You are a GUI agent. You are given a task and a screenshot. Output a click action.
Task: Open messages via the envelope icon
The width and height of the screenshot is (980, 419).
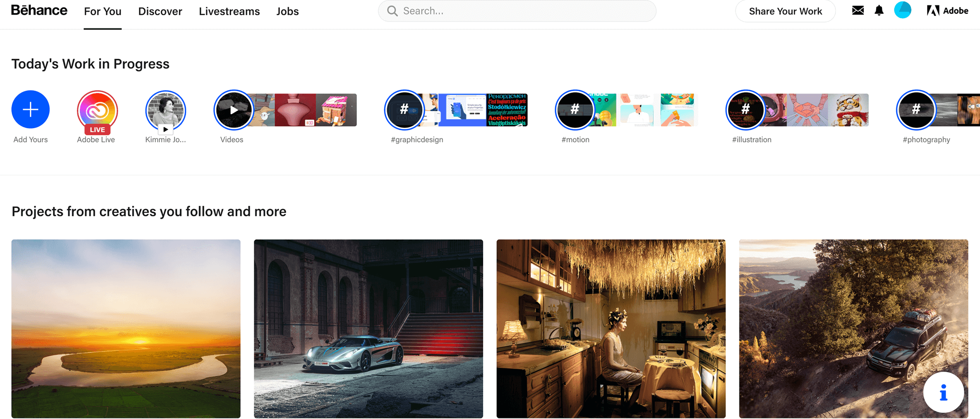[858, 10]
